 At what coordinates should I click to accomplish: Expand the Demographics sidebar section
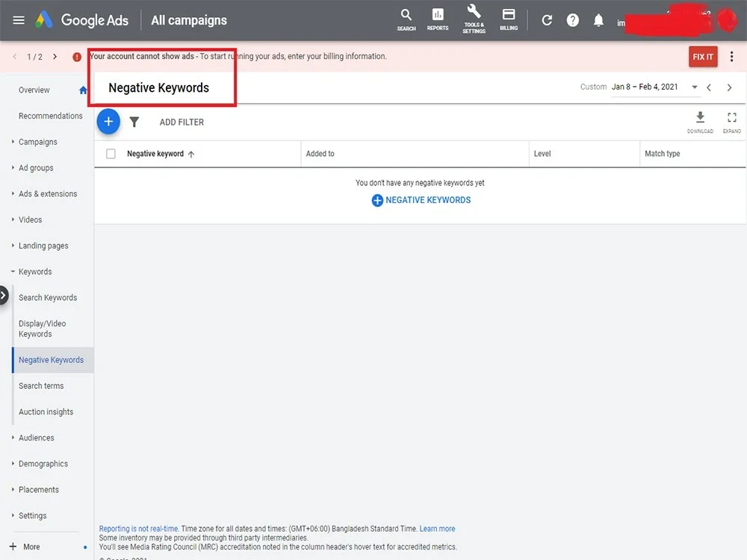coord(13,464)
